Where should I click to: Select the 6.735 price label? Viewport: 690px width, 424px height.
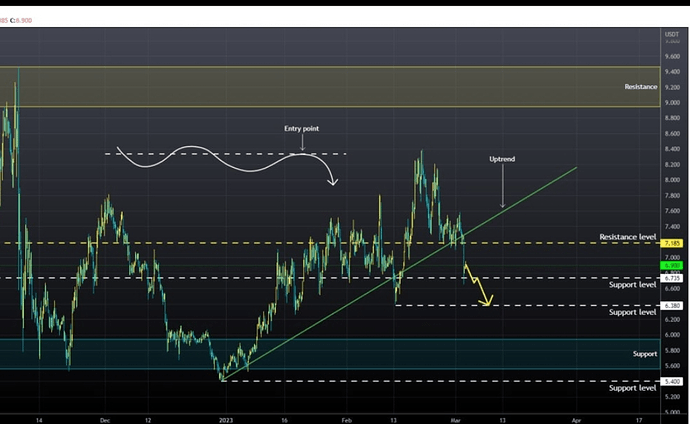(672, 278)
